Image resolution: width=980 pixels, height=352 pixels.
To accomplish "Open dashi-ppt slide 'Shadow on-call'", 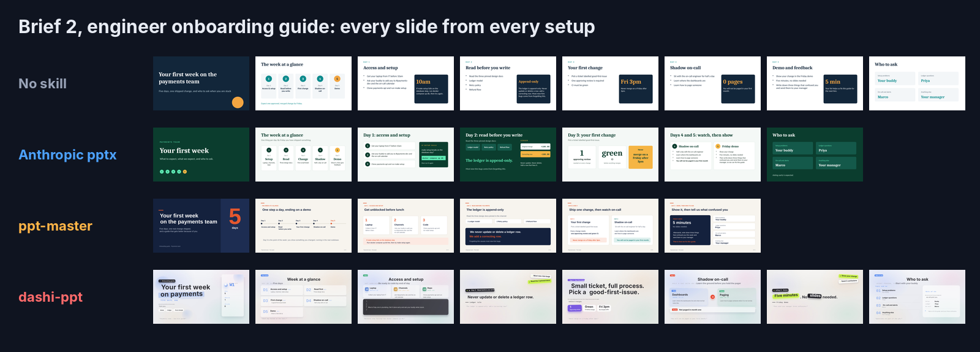I will [x=712, y=297].
